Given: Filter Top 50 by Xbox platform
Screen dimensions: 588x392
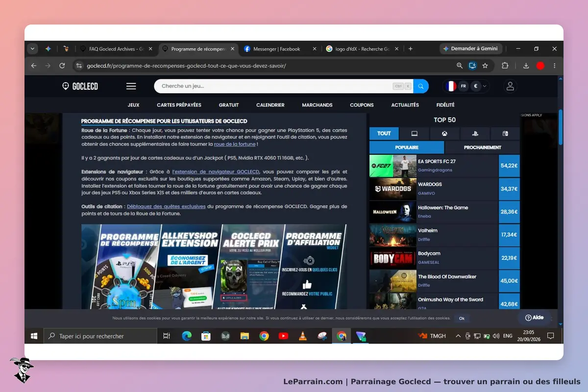Looking at the screenshot, I should coord(444,133).
